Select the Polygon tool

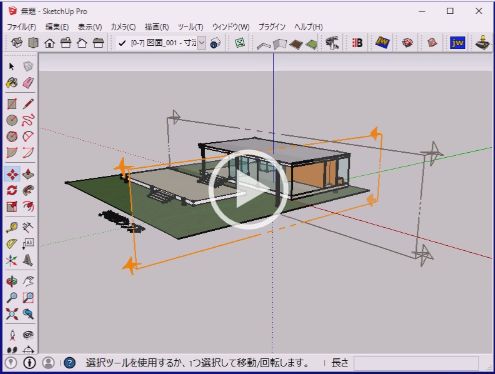click(x=12, y=136)
